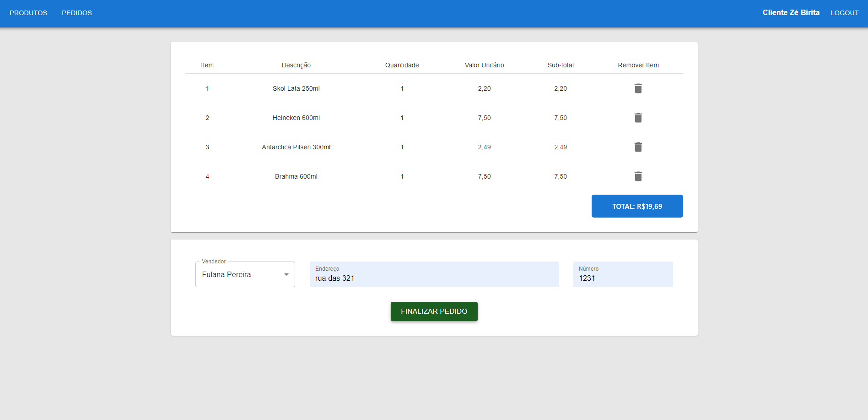Click the Quantidade column header
This screenshot has width=868, height=420.
tap(402, 65)
